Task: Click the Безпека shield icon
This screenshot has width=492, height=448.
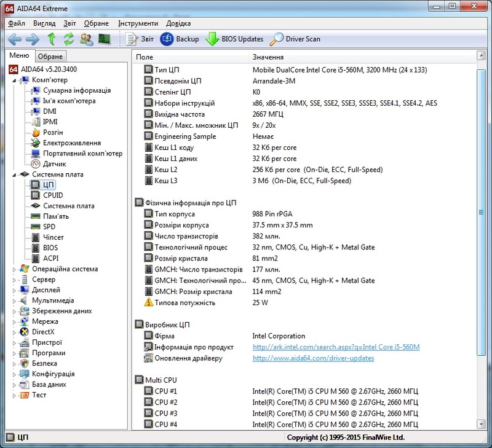Action: click(x=24, y=363)
